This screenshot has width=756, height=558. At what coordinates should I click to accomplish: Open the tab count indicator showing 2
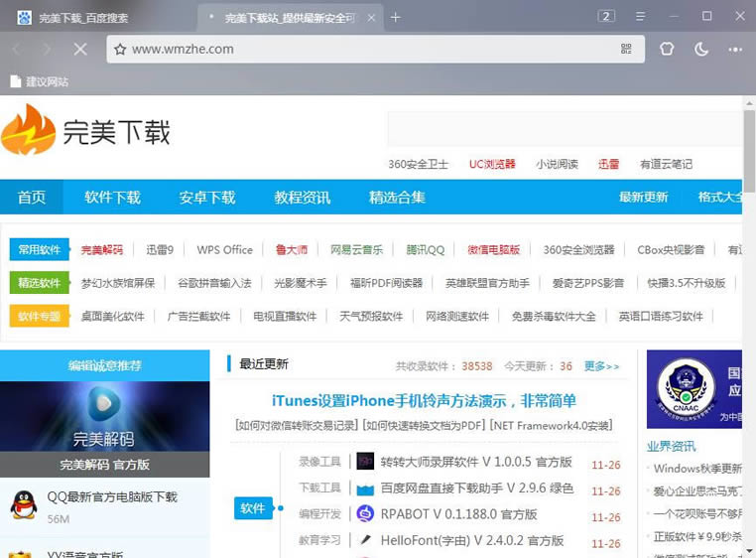click(x=606, y=17)
